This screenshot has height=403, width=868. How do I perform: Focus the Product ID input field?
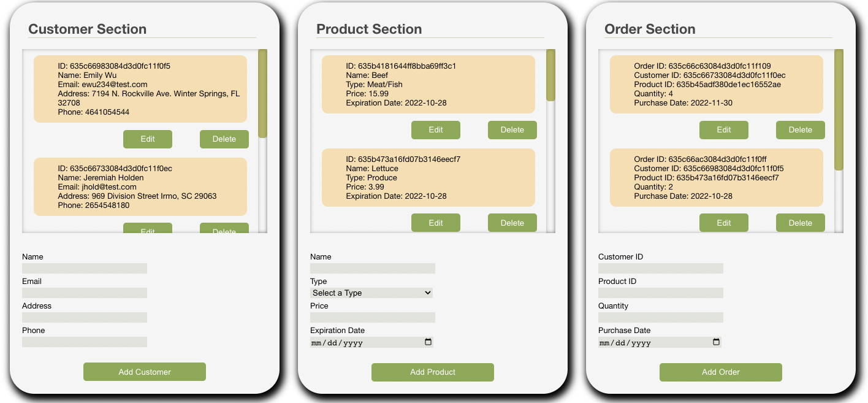pyautogui.click(x=661, y=293)
